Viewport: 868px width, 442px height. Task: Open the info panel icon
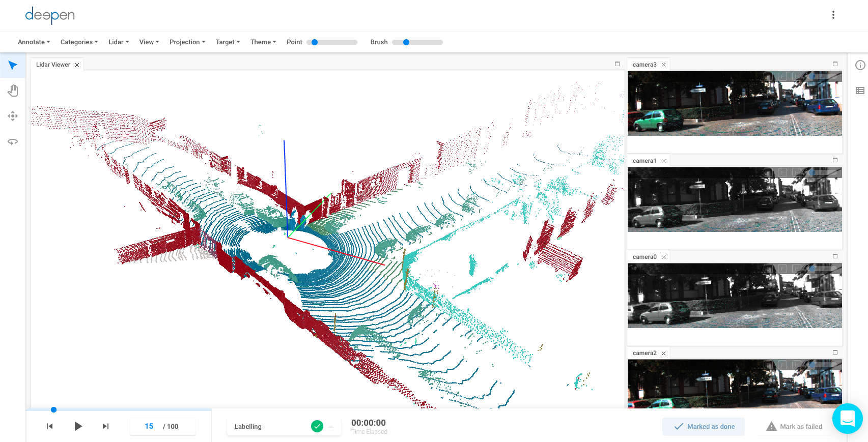(860, 65)
